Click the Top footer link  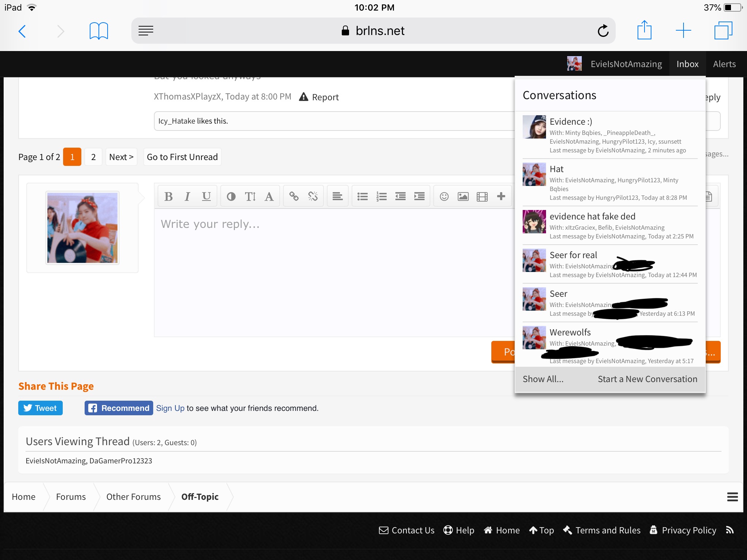pos(542,530)
